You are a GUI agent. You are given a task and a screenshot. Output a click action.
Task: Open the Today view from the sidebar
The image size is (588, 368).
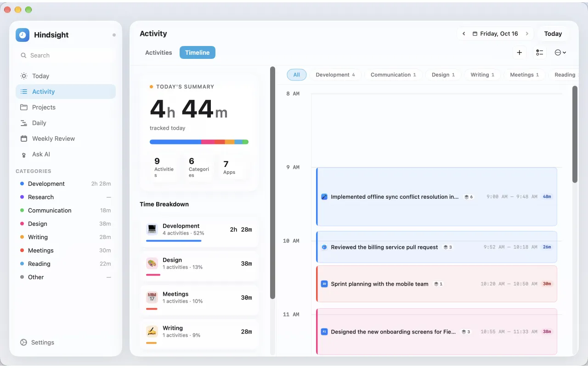pyautogui.click(x=66, y=76)
